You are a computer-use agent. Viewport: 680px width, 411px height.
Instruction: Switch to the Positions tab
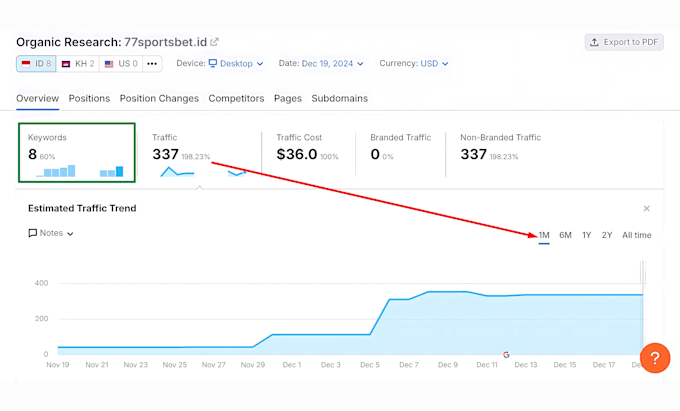pos(89,98)
